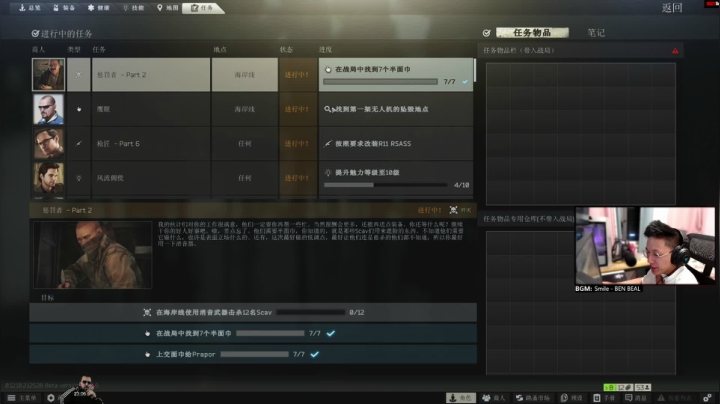Viewport: 720px width, 404px height.
Task: Open the 商人 (Traders) bottom button
Action: [494, 398]
